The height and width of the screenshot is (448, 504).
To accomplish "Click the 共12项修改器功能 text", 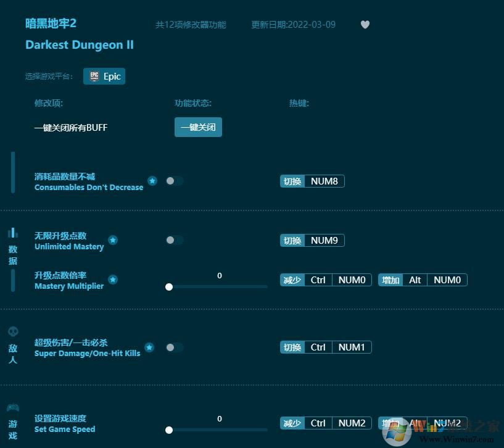I will (191, 25).
